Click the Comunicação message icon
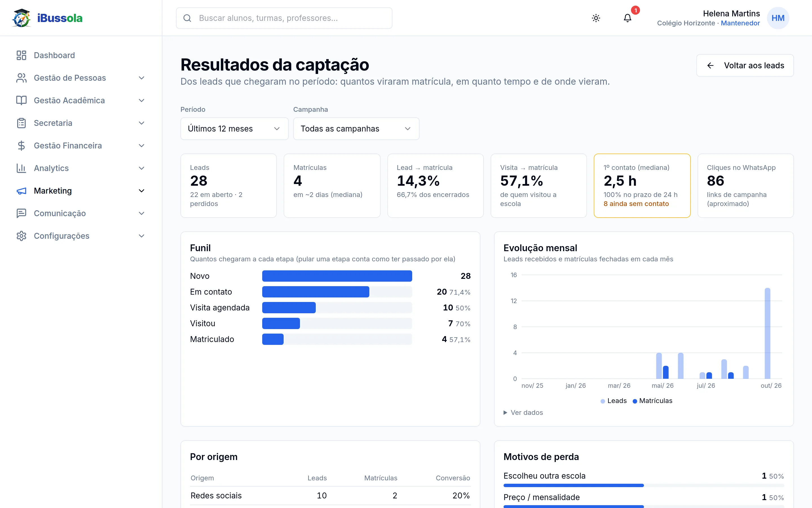 click(x=21, y=213)
